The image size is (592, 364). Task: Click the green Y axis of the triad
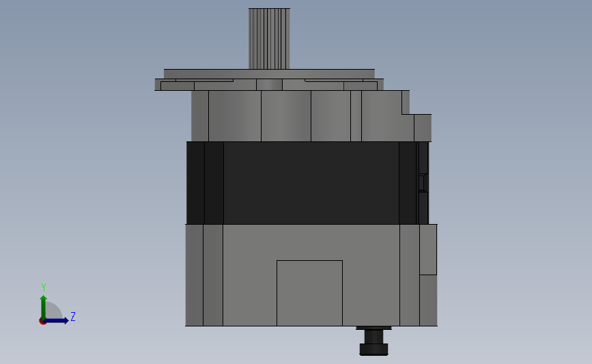(x=44, y=307)
